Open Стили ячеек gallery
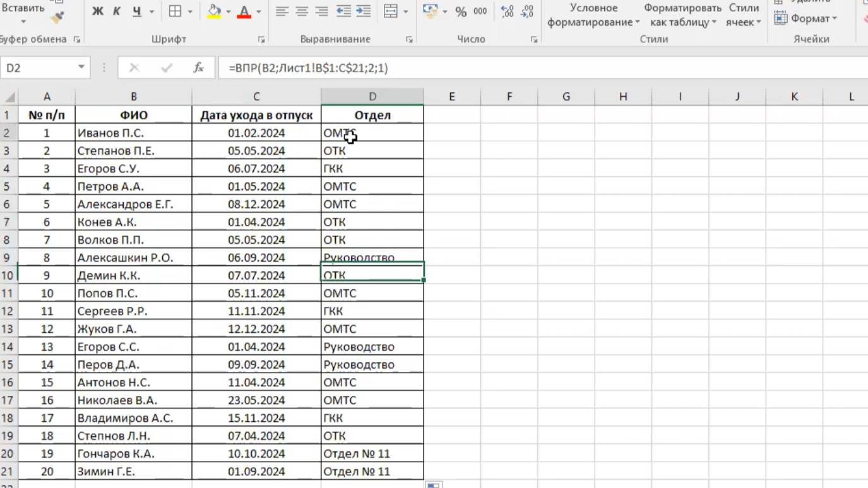 744,15
